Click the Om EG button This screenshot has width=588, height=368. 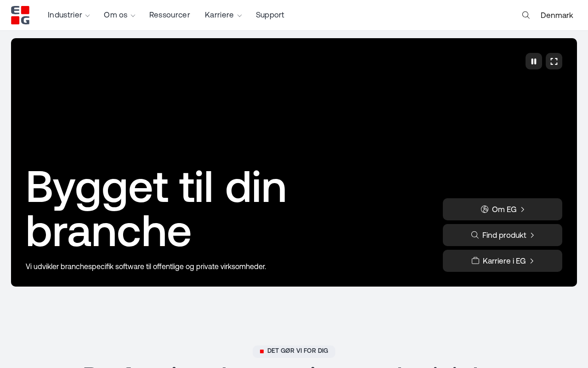tap(503, 209)
